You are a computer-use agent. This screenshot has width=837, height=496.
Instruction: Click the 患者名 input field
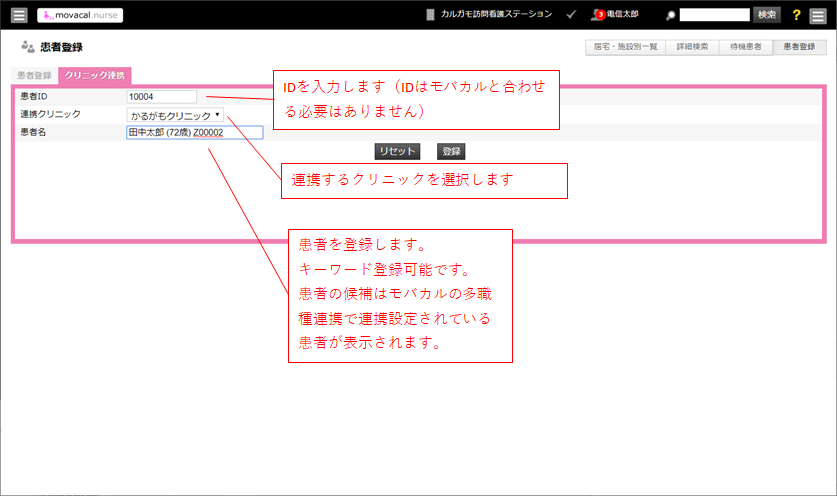194,132
